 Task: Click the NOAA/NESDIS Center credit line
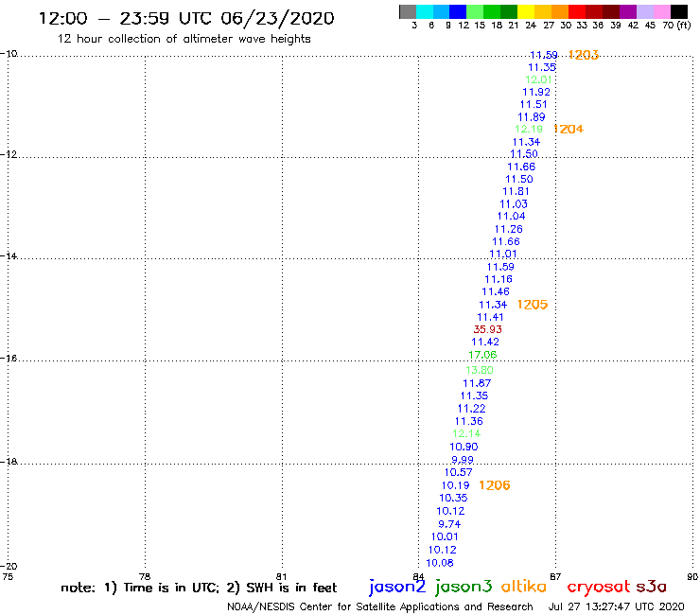pos(380,607)
